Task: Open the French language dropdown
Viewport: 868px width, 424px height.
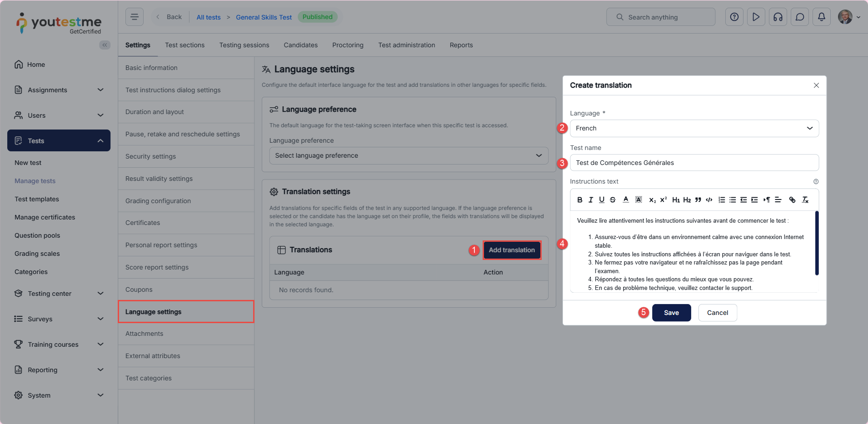Action: pyautogui.click(x=694, y=128)
